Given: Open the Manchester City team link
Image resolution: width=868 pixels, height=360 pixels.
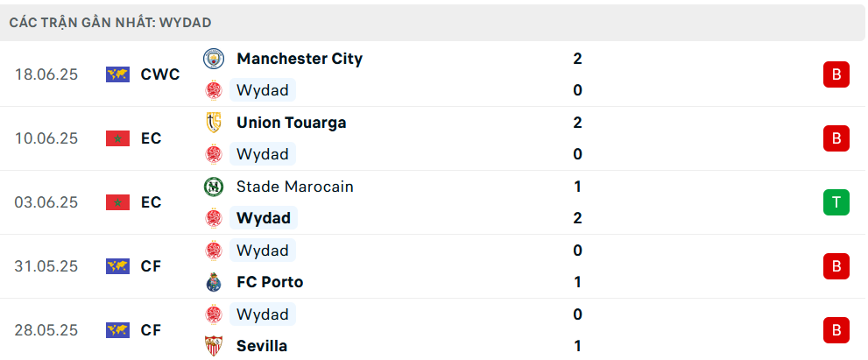Looking at the screenshot, I should pos(300,59).
